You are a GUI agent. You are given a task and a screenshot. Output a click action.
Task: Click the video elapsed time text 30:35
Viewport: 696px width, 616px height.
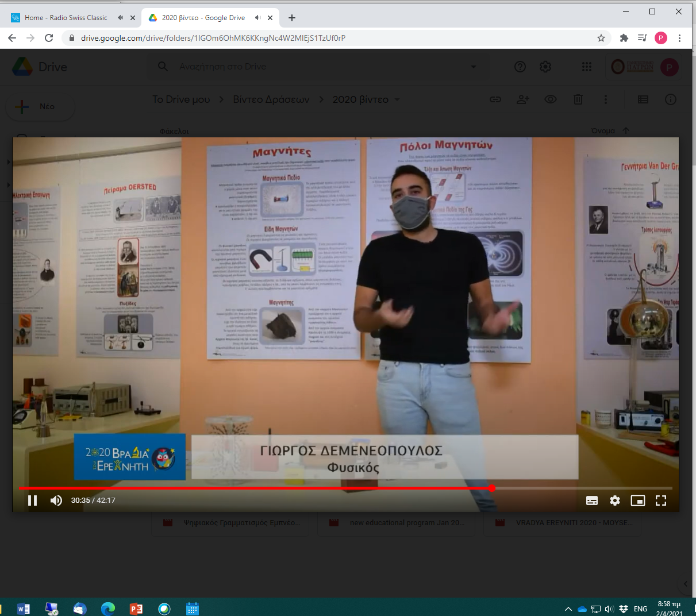[x=80, y=500]
